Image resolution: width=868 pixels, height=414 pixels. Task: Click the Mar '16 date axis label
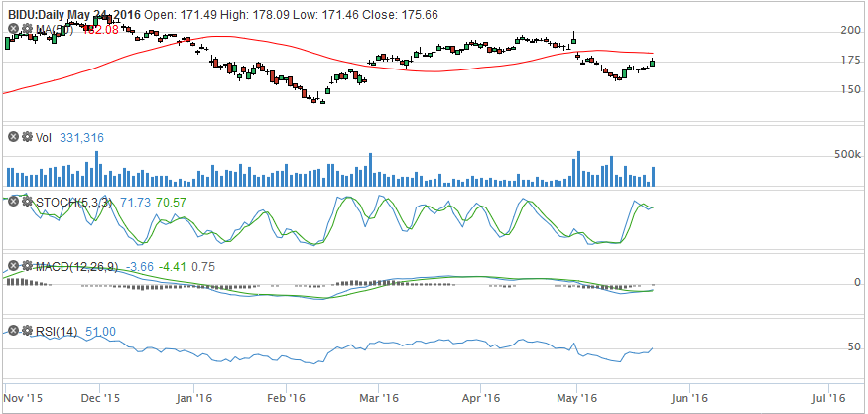coord(379,398)
